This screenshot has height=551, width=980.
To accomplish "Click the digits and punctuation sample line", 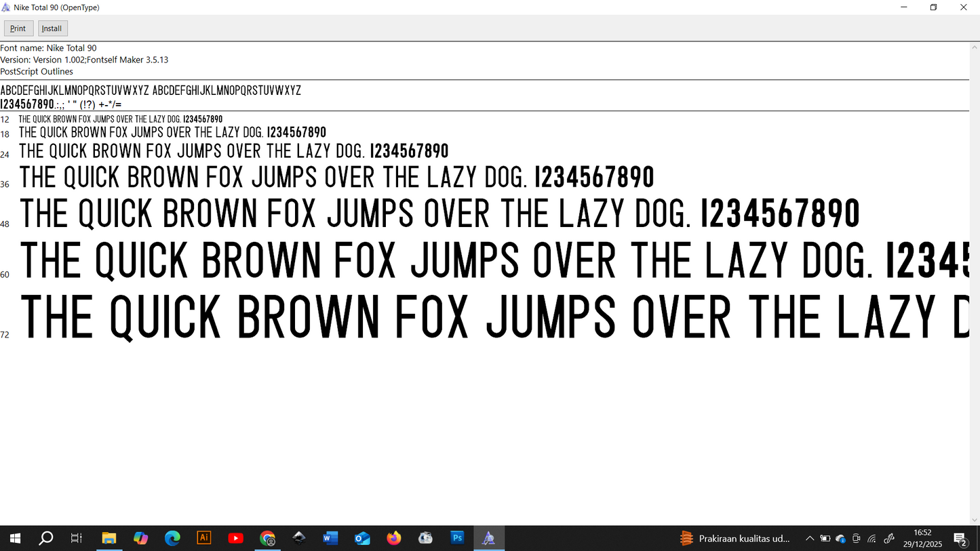I will pos(61,104).
